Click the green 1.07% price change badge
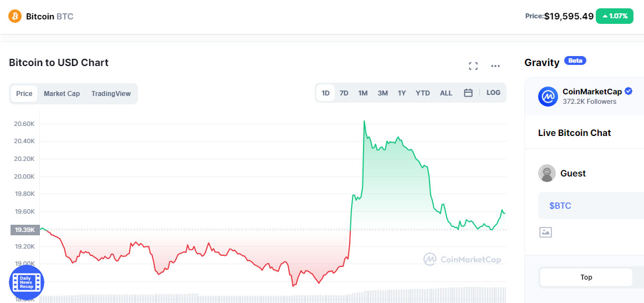 pyautogui.click(x=614, y=16)
